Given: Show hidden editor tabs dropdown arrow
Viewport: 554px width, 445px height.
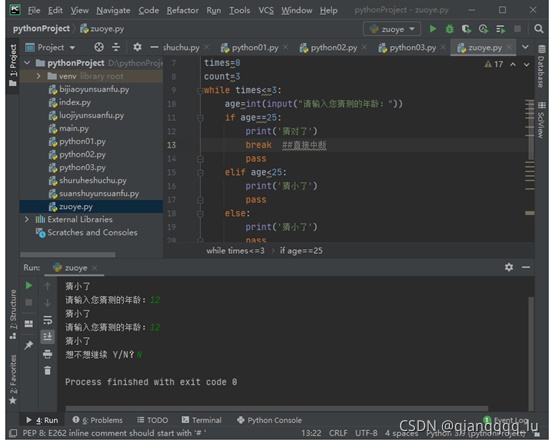Looking at the screenshot, I should click(525, 47).
